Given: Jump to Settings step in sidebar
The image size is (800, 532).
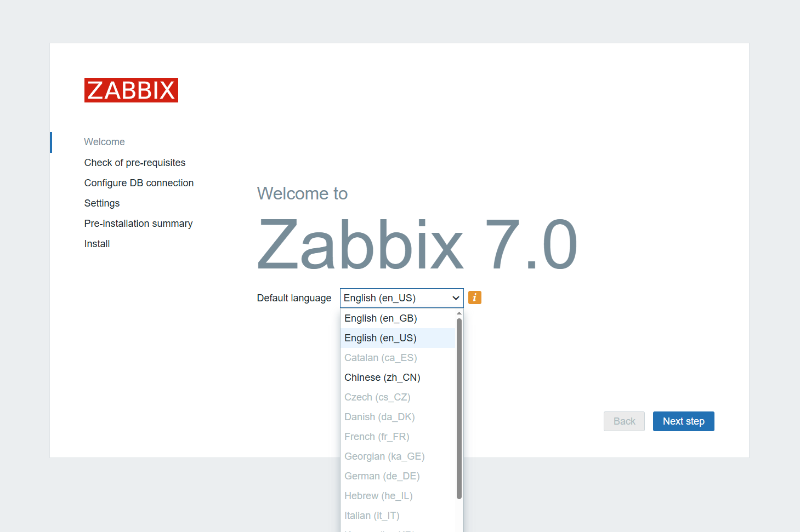Looking at the screenshot, I should [x=102, y=203].
